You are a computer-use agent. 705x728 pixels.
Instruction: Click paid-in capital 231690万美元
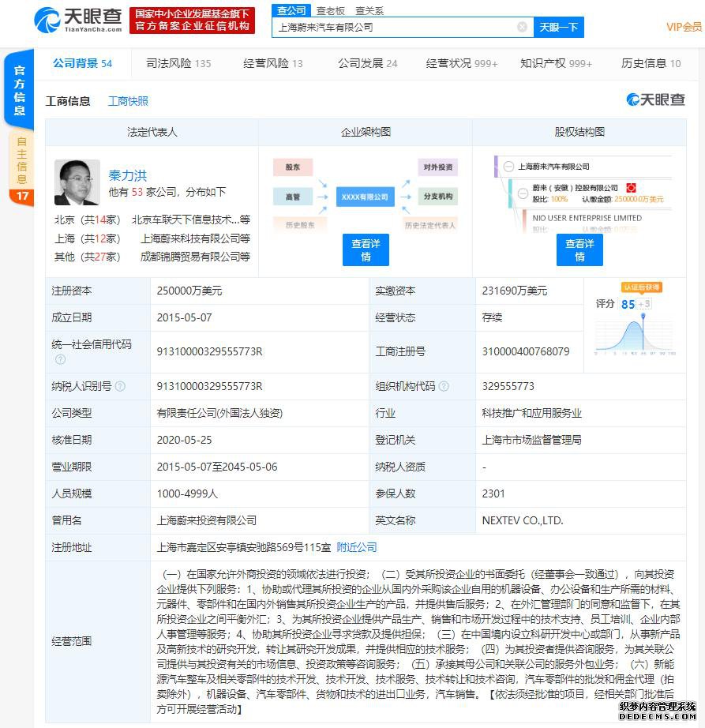(x=515, y=291)
